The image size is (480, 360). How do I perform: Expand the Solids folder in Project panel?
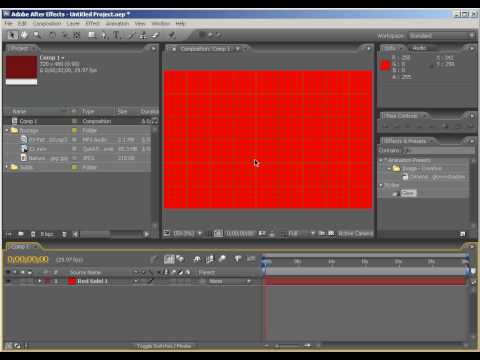click(7, 167)
